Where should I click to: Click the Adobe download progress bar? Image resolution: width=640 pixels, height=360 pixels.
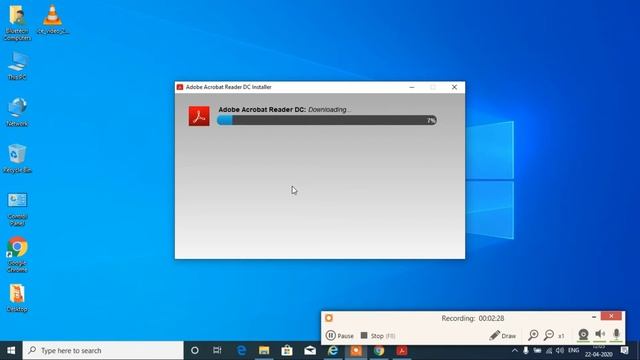[x=327, y=120]
